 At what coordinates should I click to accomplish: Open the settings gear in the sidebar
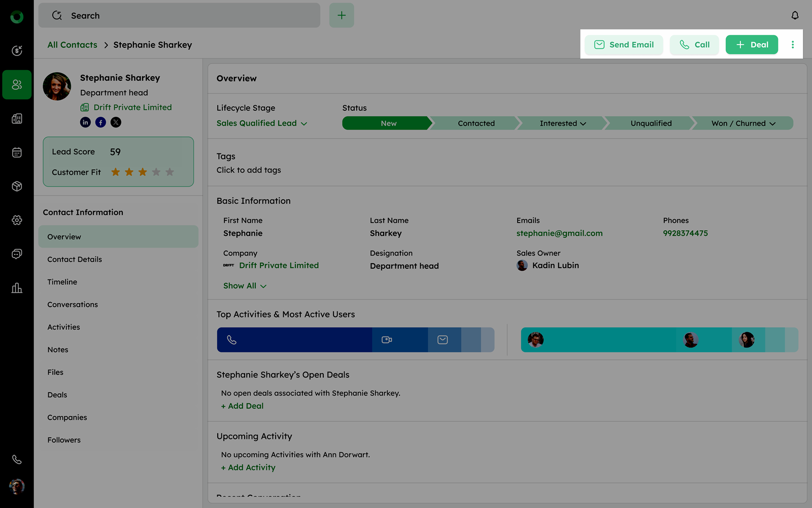click(17, 220)
